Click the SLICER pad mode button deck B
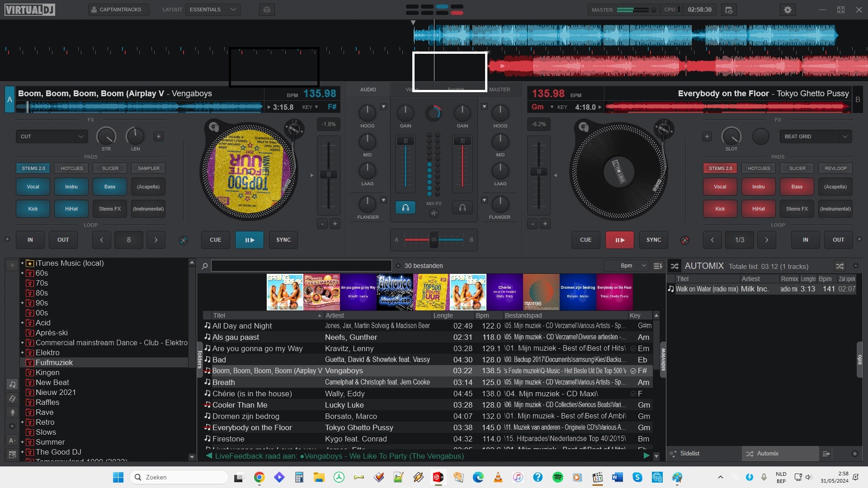Image resolution: width=868 pixels, height=488 pixels. (x=797, y=168)
